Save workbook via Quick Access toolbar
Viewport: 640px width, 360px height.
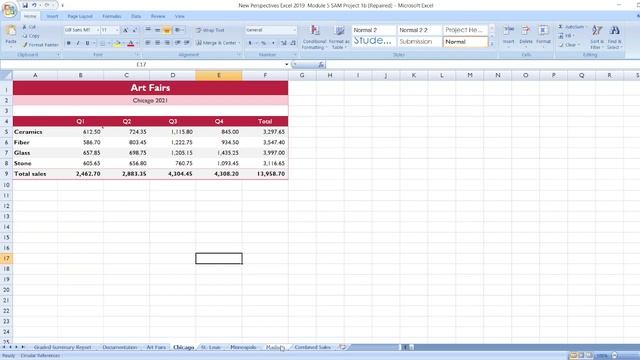point(25,5)
